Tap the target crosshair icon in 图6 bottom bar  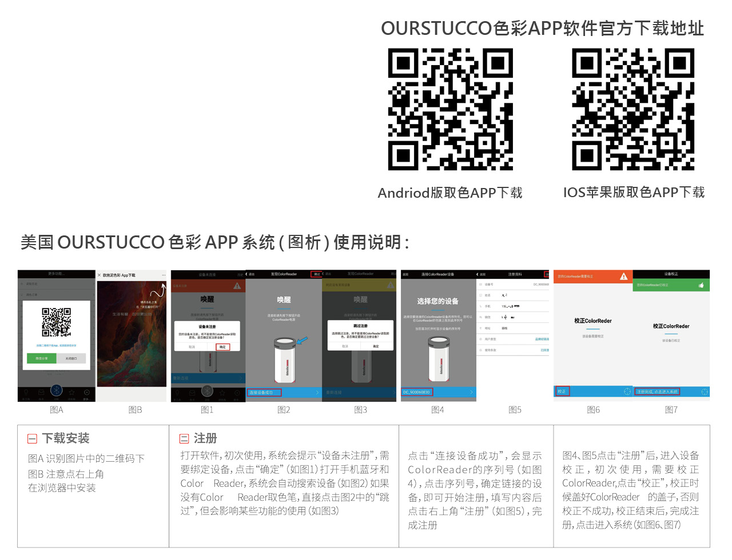[627, 391]
